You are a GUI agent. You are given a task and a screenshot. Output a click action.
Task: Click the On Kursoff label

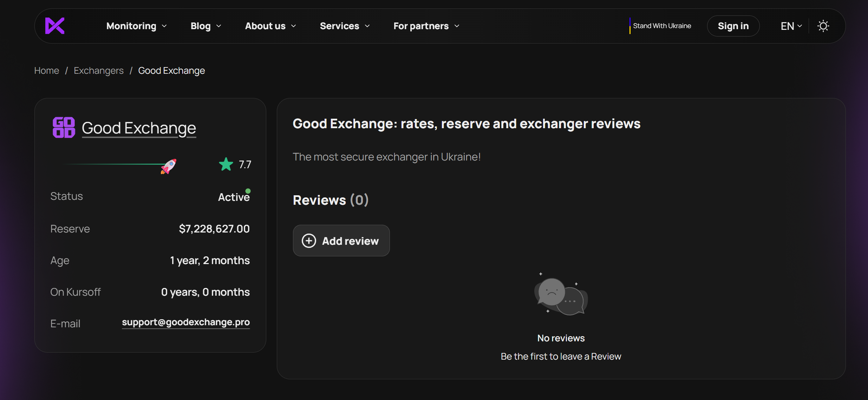pos(76,292)
